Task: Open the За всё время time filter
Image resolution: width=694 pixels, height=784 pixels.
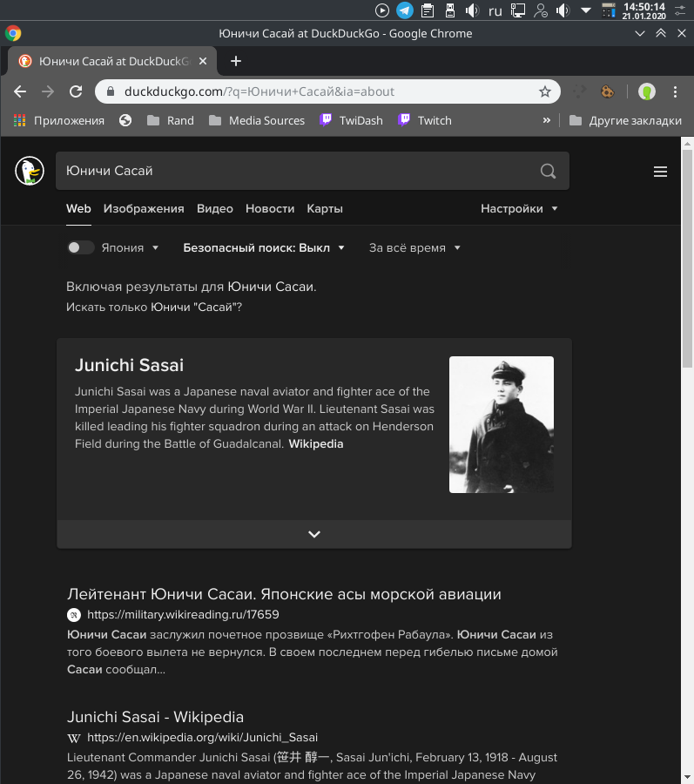Action: pyautogui.click(x=414, y=247)
